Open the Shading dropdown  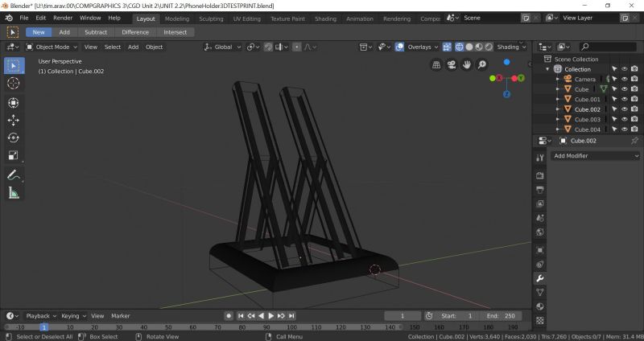(511, 47)
